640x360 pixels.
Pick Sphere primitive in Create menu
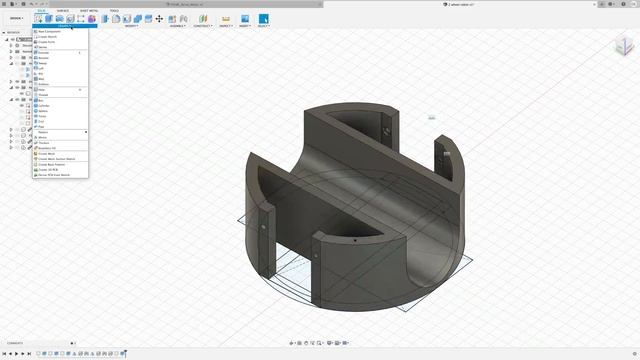coord(60,111)
